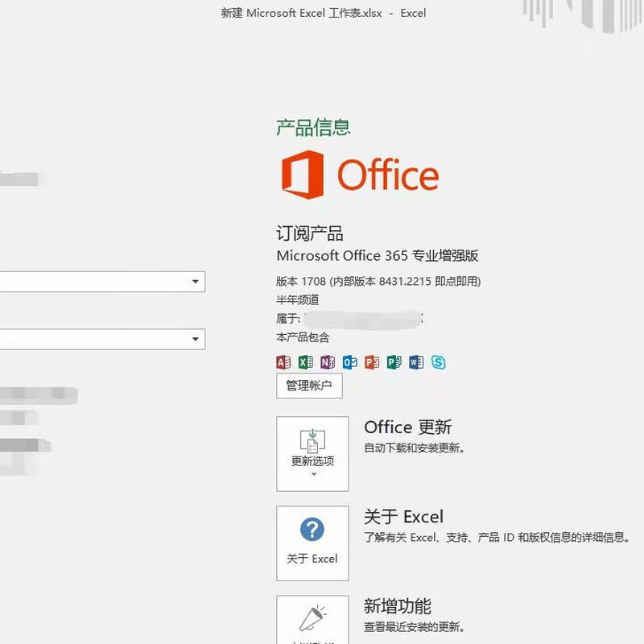Select the Access app icon
Image resolution: width=644 pixels, height=644 pixels.
point(283,362)
